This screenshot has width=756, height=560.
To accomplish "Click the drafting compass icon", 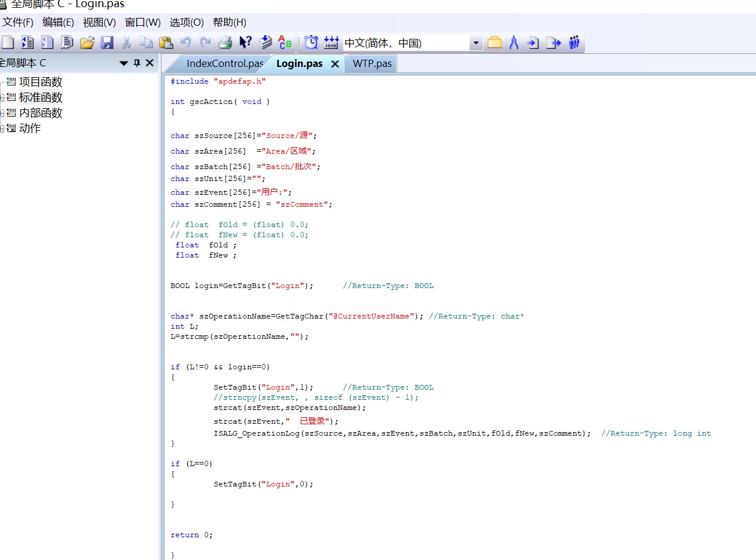I will 514,42.
